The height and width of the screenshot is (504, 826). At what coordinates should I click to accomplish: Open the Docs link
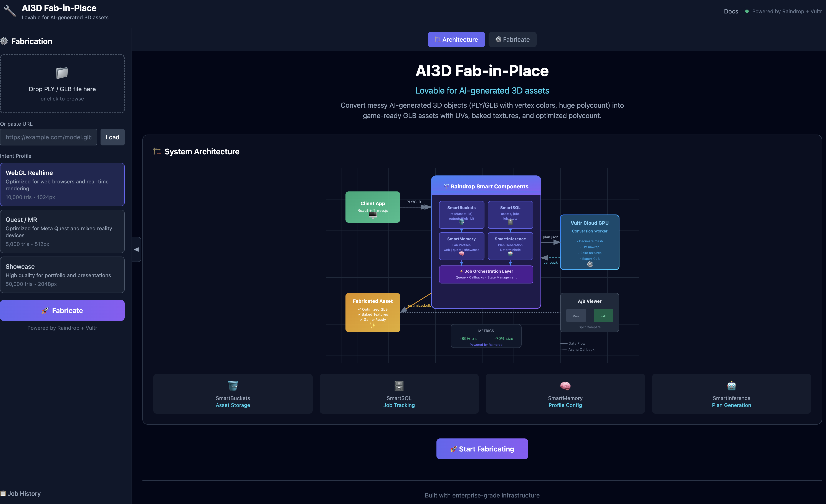(731, 11)
